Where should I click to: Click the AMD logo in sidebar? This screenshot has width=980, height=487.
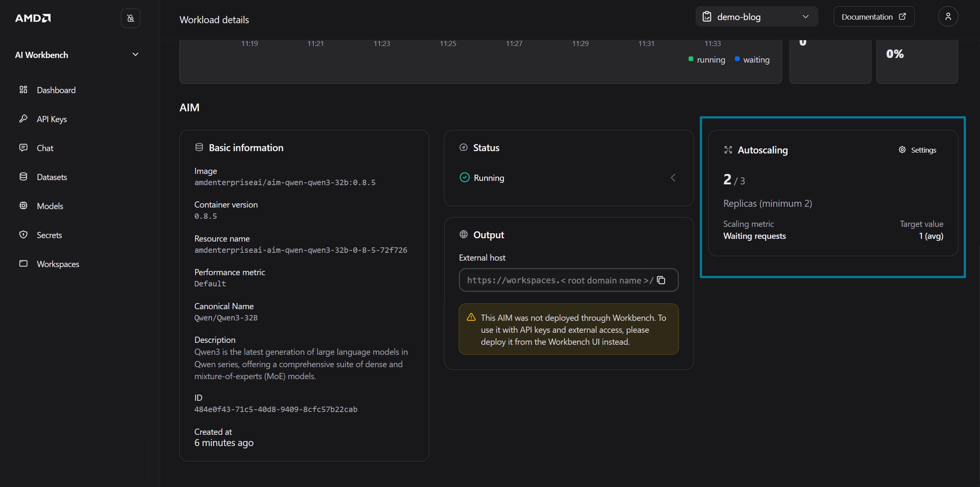point(33,18)
